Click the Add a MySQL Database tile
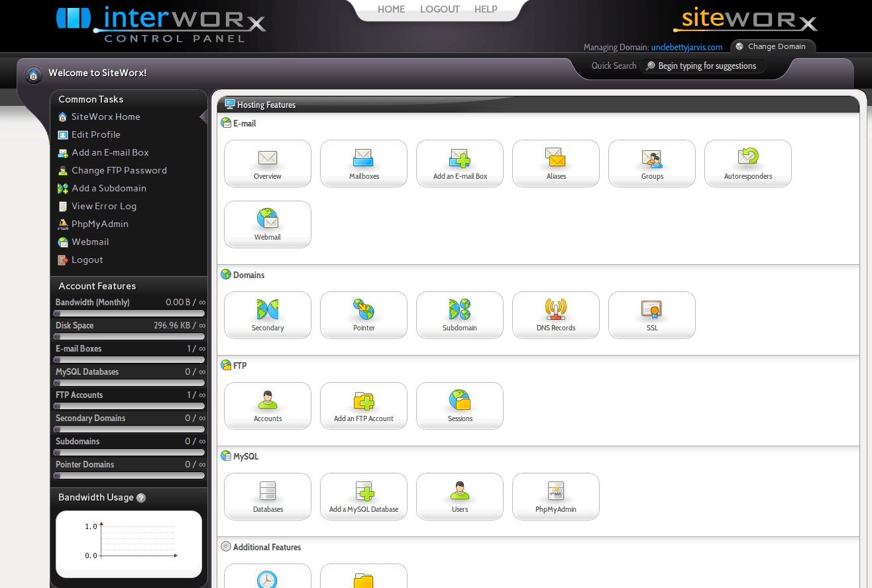The image size is (872, 588). click(364, 497)
